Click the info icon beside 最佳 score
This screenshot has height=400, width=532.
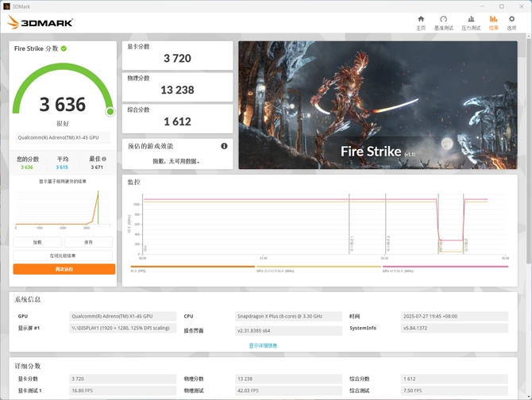(x=103, y=160)
